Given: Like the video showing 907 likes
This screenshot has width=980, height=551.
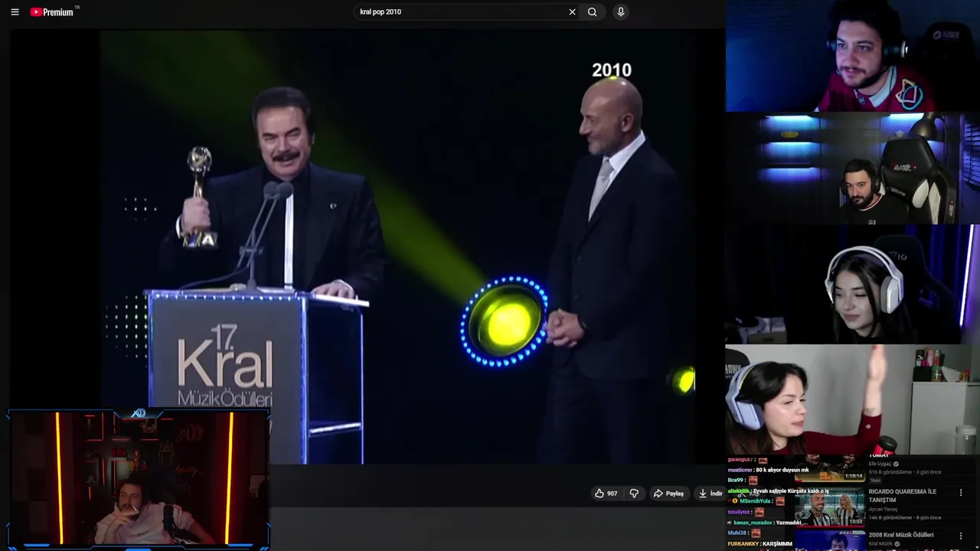Looking at the screenshot, I should pyautogui.click(x=606, y=494).
